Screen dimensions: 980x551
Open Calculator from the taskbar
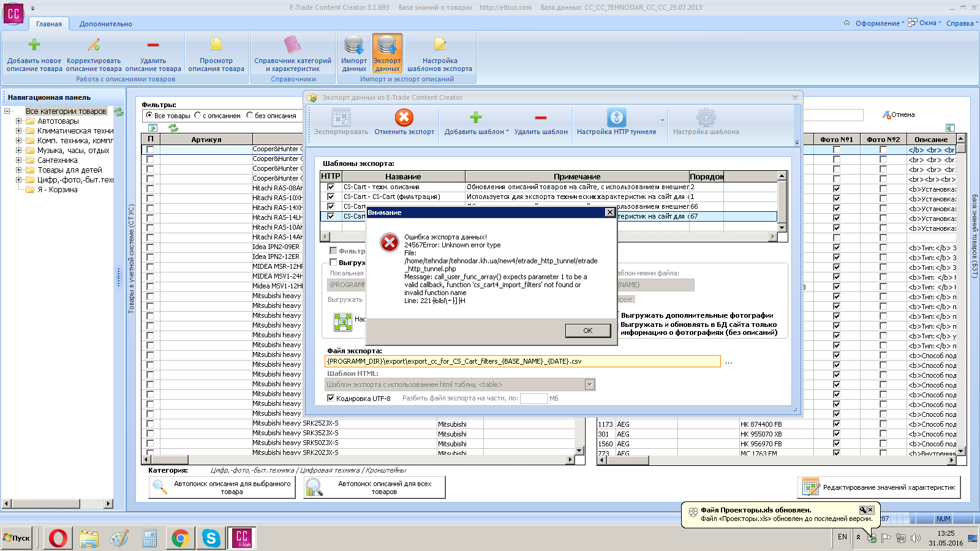pos(150,538)
